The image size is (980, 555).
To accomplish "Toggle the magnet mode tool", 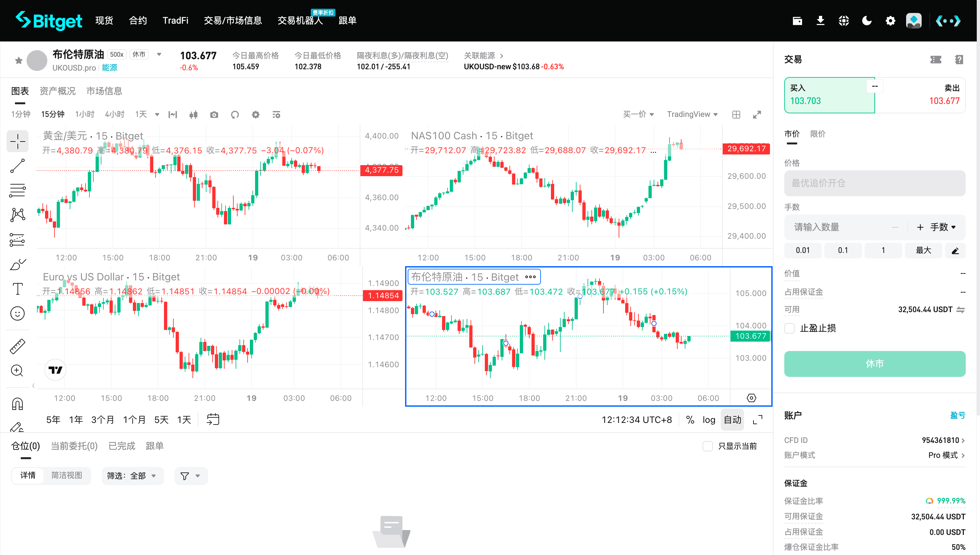I will point(17,404).
